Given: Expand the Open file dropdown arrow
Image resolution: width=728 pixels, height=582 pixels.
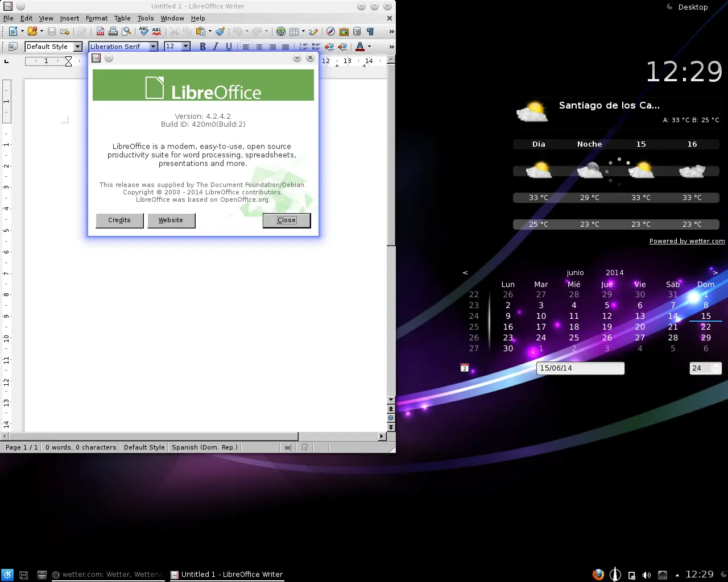Looking at the screenshot, I should [42, 31].
